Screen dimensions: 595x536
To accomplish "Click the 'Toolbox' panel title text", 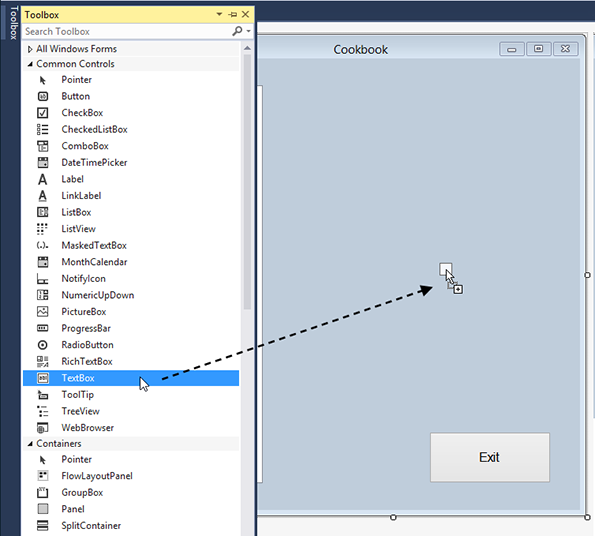I will pyautogui.click(x=42, y=15).
